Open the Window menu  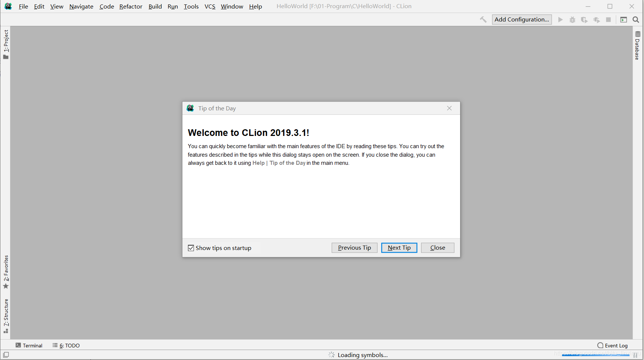coord(232,6)
